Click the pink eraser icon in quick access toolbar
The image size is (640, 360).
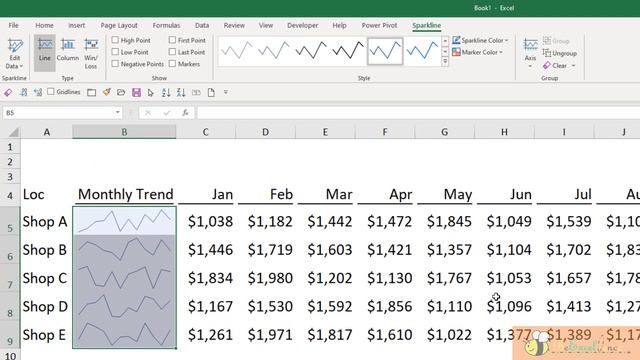click(x=8, y=93)
